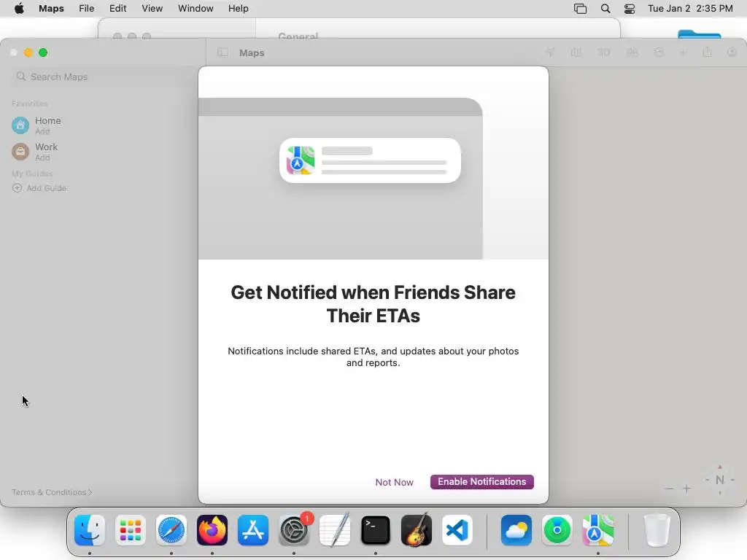
Task: Open the File menu
Action: pyautogui.click(x=86, y=9)
